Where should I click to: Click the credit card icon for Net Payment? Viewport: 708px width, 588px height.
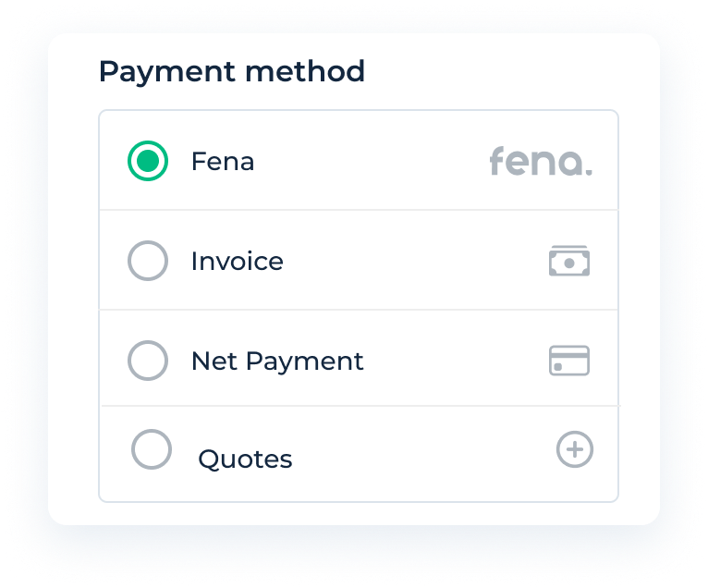click(569, 361)
